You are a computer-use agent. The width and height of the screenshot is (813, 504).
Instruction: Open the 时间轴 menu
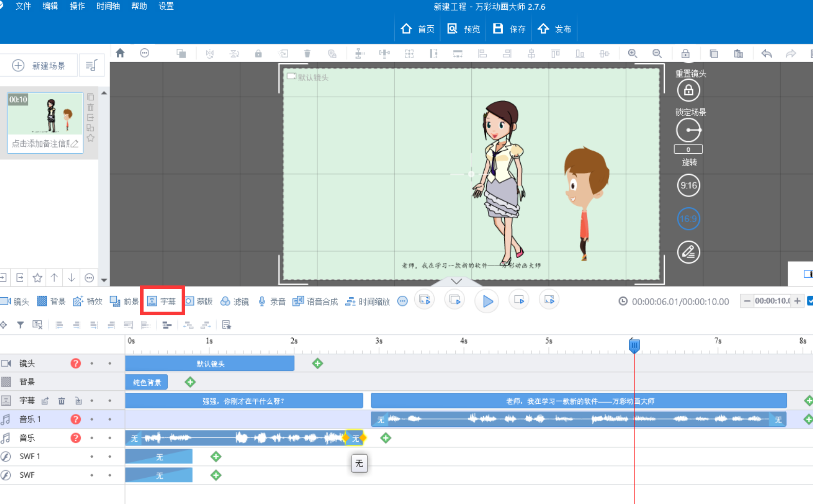click(x=108, y=7)
